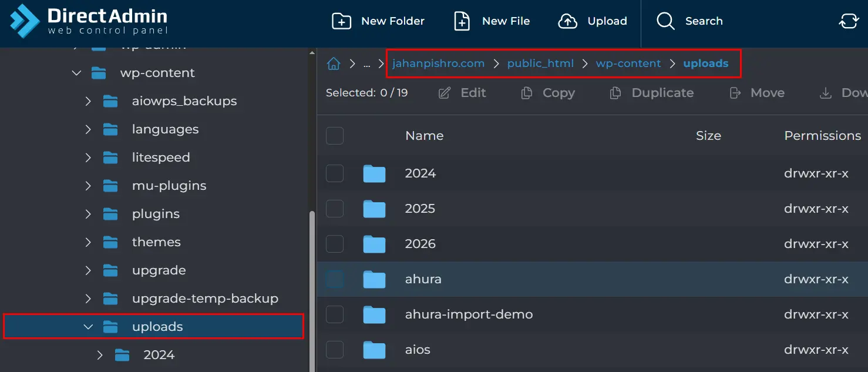The width and height of the screenshot is (868, 372).
Task: Expand litespeed in the tree
Action: pos(88,157)
